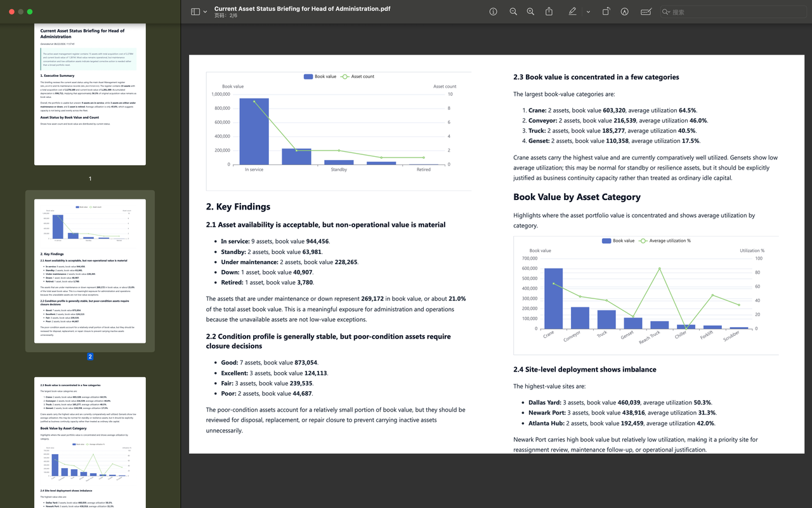Toggle 'Book value' legend in the category chart
Screen dimensions: 812x508
coord(618,241)
